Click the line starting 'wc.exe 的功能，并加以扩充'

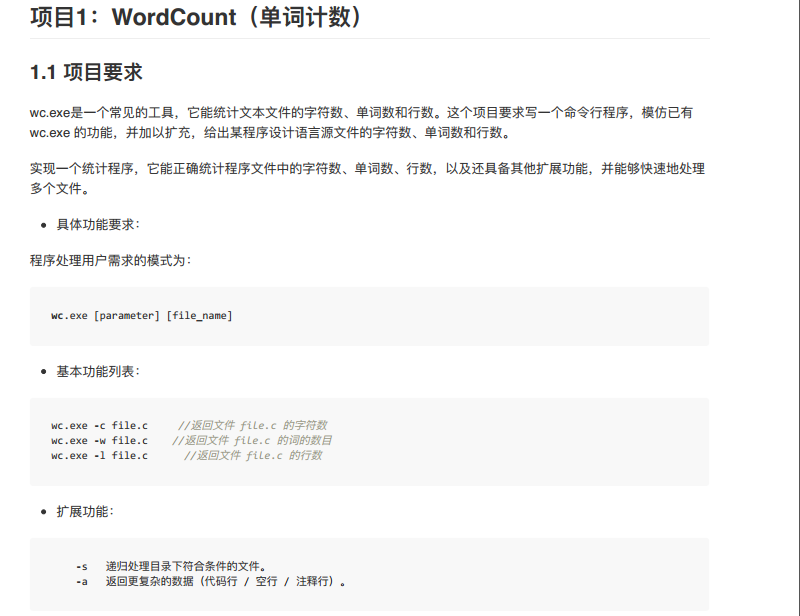(270, 133)
